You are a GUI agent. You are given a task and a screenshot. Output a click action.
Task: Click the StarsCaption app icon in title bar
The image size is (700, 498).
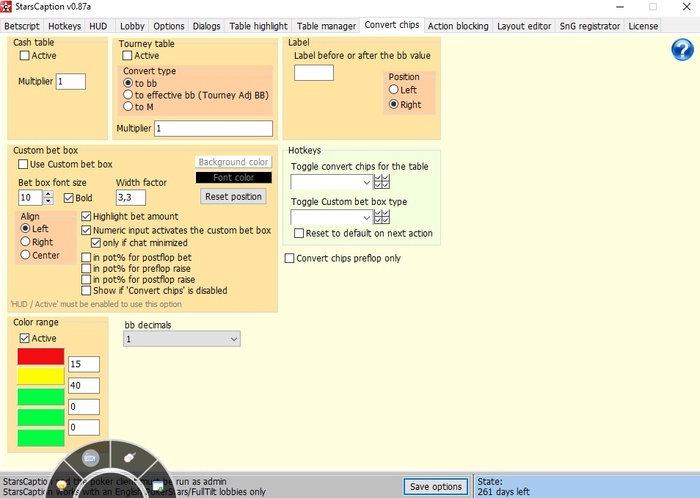pyautogui.click(x=6, y=7)
